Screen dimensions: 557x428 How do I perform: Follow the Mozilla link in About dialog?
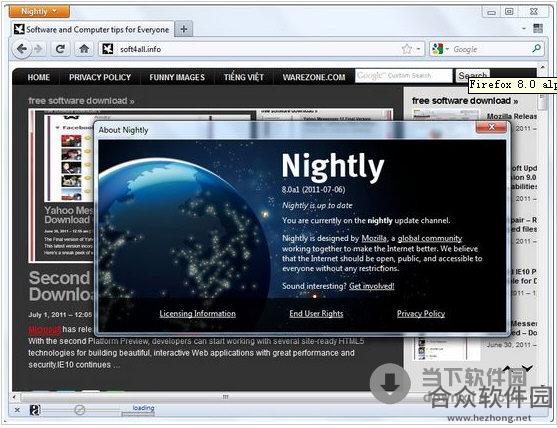374,238
